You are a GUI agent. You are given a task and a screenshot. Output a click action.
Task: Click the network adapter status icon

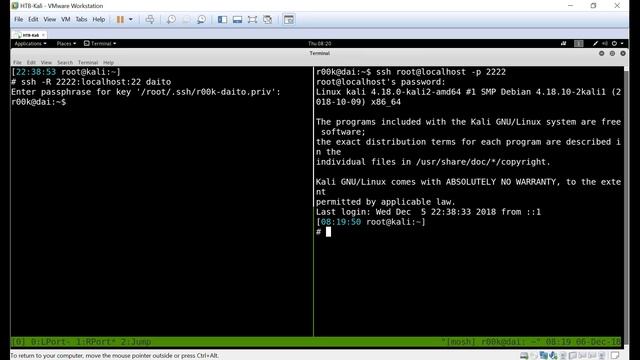click(x=544, y=356)
